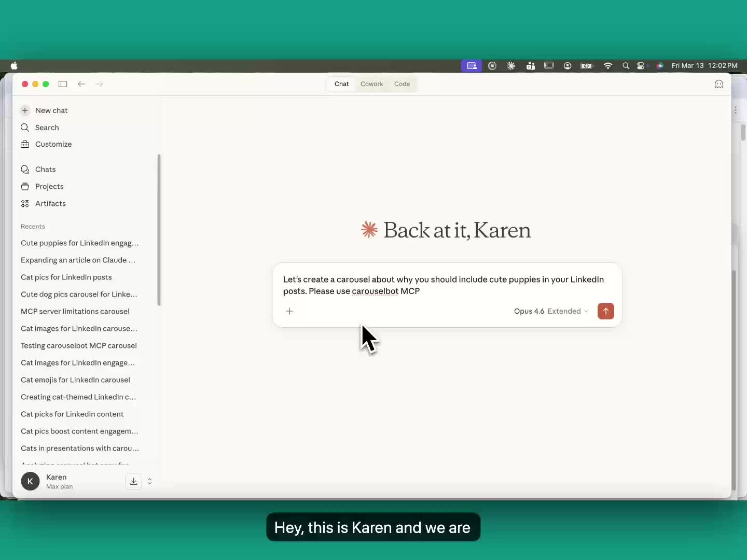Add attachment with the plus icon in prompt box

(289, 311)
